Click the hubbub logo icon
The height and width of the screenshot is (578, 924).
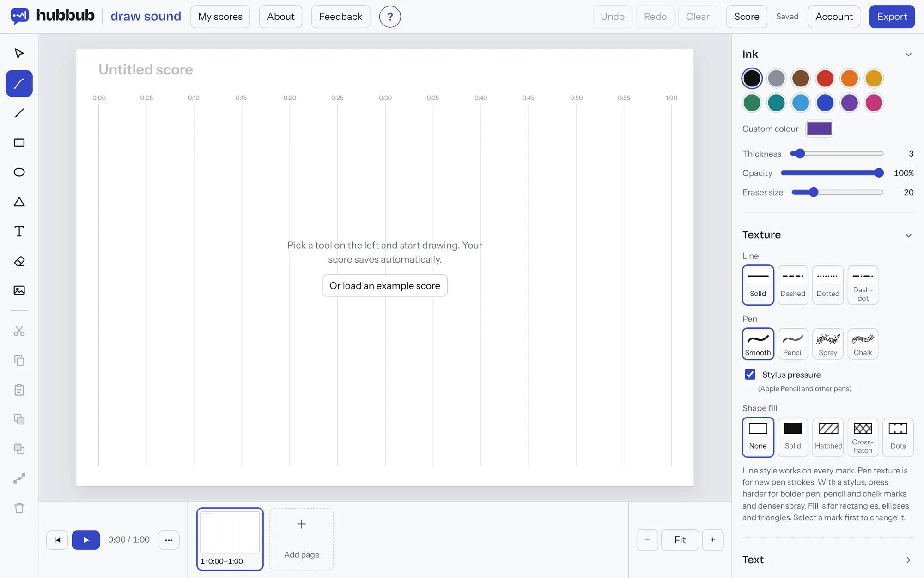(19, 16)
